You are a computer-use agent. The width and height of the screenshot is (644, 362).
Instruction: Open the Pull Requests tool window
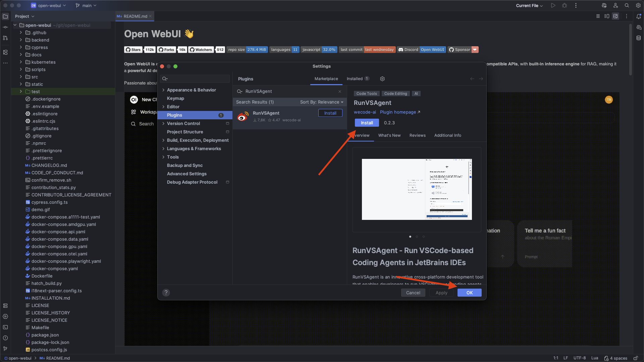tap(5, 38)
